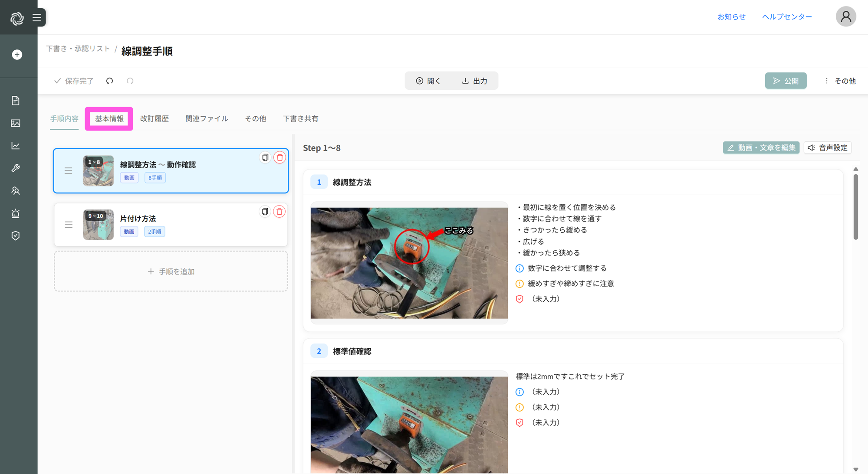Click the warning icon beside 緩めすぎや締めすぎに注意
The width and height of the screenshot is (868, 474).
point(519,284)
